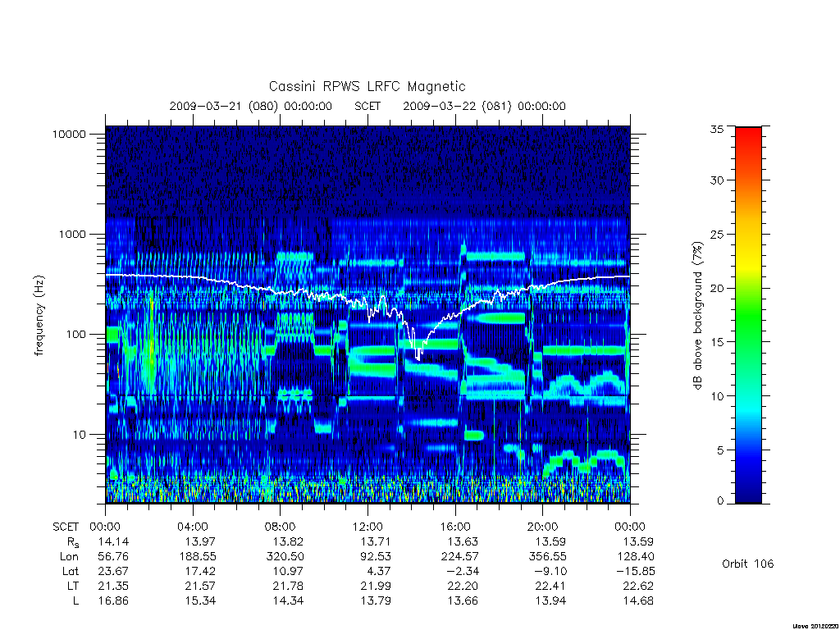840x630 pixels.
Task: Click the Lon value 224.57
Action: (459, 557)
